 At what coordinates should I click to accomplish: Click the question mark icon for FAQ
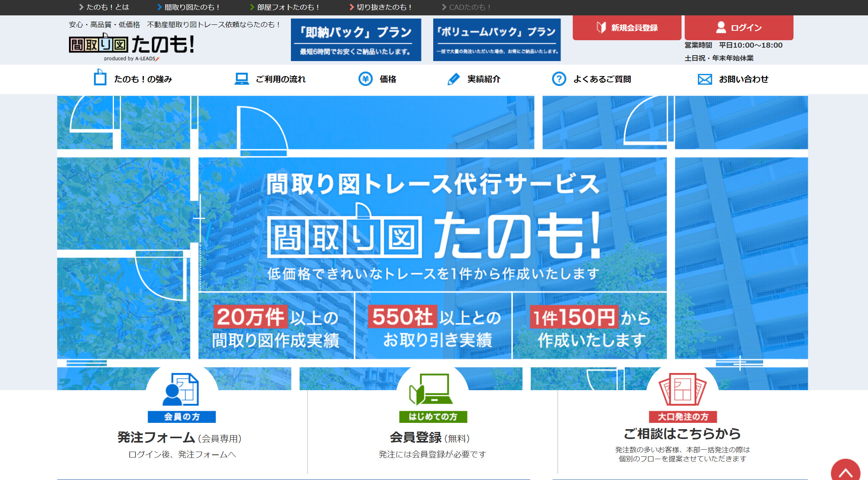tap(559, 79)
